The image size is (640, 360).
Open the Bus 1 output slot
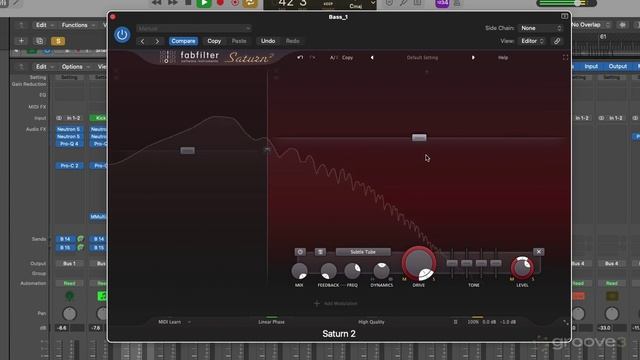click(x=69, y=264)
